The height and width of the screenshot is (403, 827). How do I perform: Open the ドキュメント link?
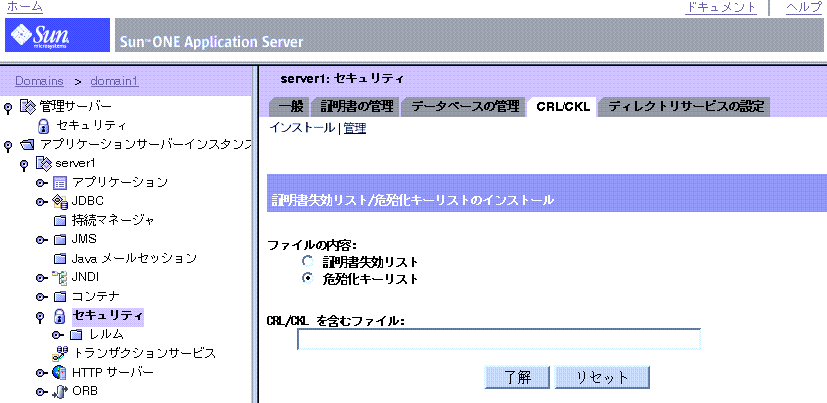[720, 7]
